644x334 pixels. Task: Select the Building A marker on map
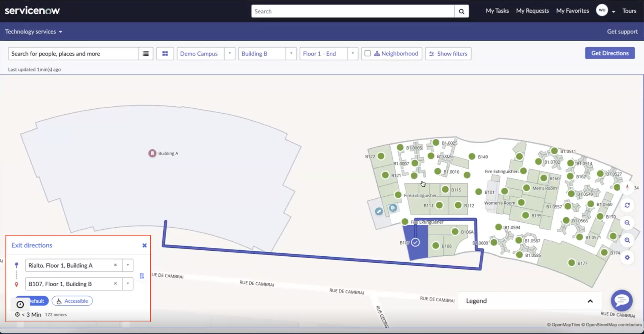click(152, 153)
